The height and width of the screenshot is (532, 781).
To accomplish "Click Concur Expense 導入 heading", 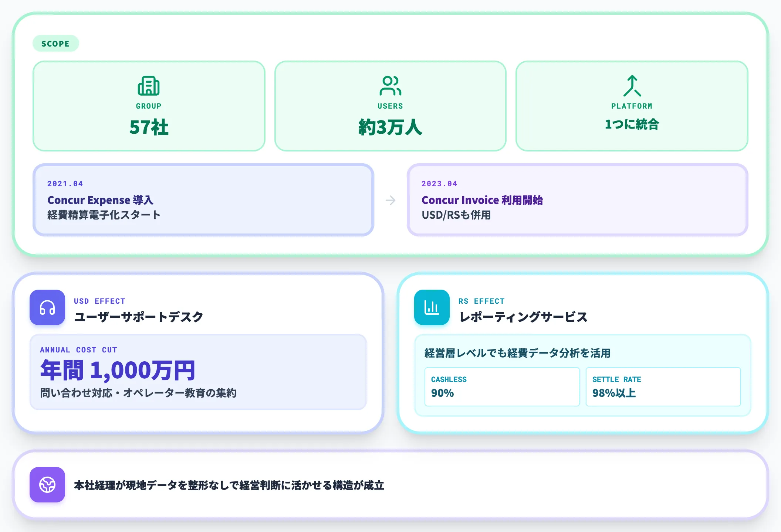I will tap(100, 200).
